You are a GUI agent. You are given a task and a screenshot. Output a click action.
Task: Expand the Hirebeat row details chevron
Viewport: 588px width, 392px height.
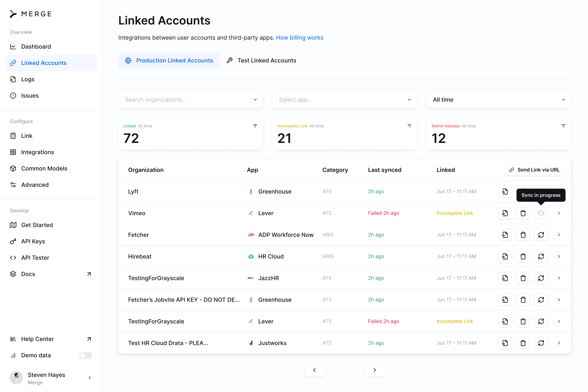[x=559, y=256]
